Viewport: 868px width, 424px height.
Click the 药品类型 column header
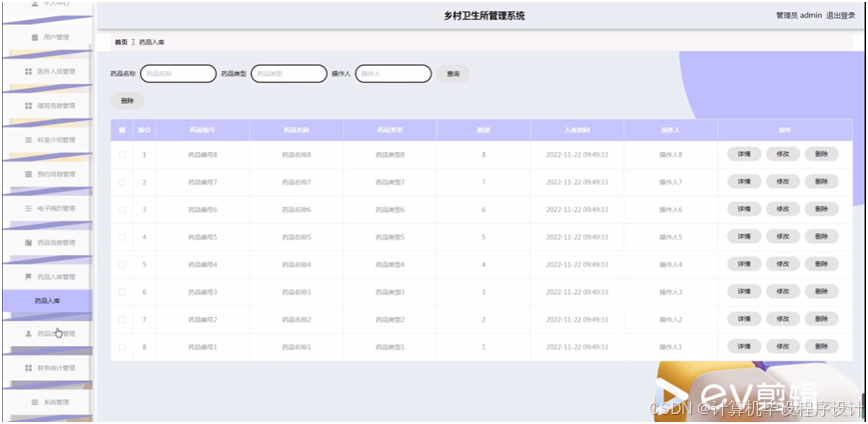[x=390, y=130]
